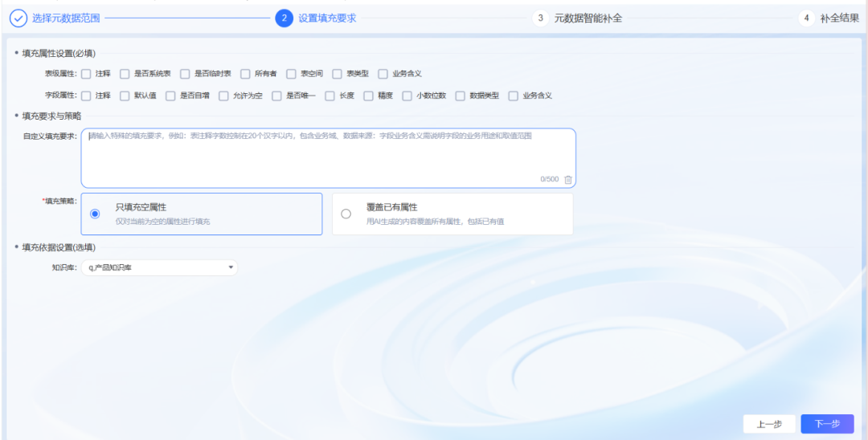Click the 表级属性 label
Image resolution: width=868 pixels, height=440 pixels.
coord(61,74)
